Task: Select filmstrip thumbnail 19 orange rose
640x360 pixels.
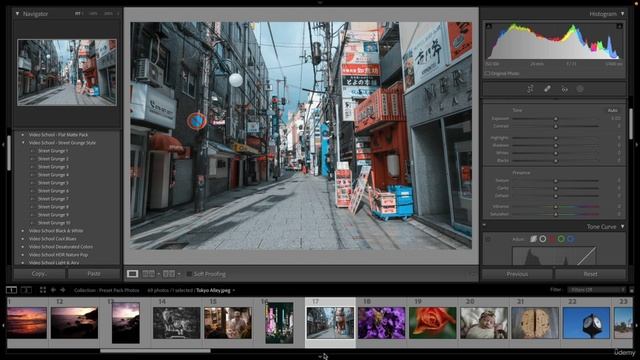Action: 433,323
